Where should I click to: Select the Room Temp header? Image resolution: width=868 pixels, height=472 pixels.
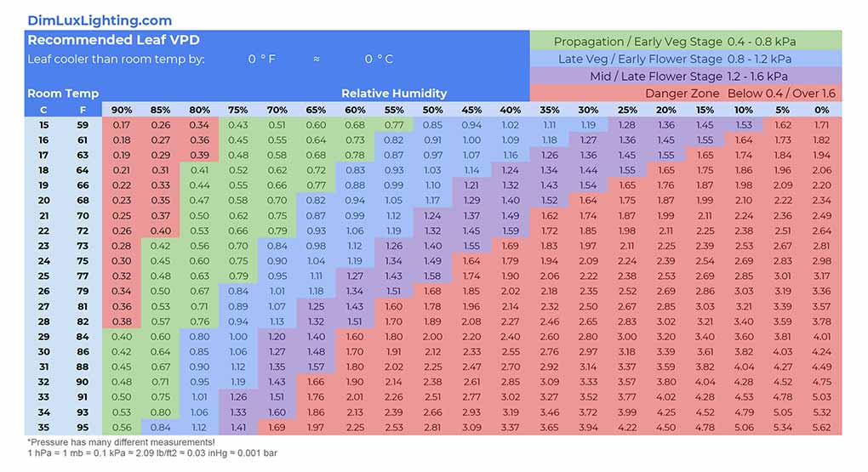pyautogui.click(x=63, y=94)
